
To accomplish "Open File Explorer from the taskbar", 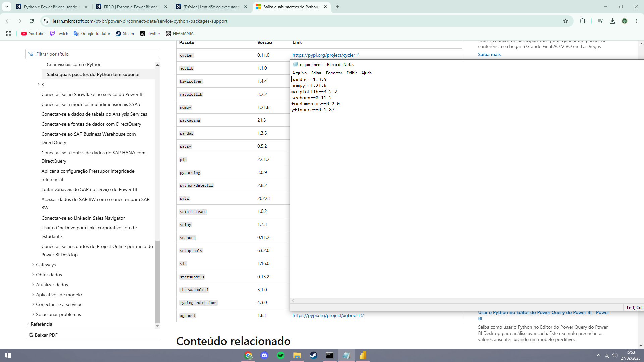I will [x=297, y=355].
